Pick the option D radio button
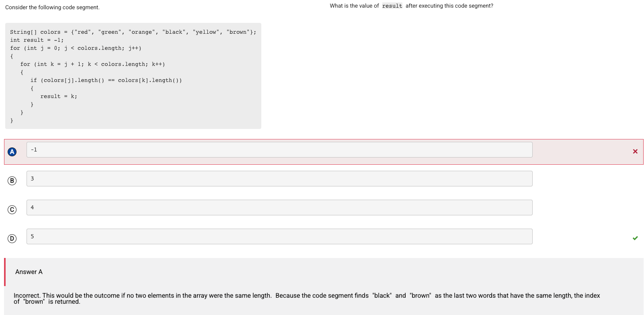Screen dimensions: 644x315 pyautogui.click(x=12, y=239)
